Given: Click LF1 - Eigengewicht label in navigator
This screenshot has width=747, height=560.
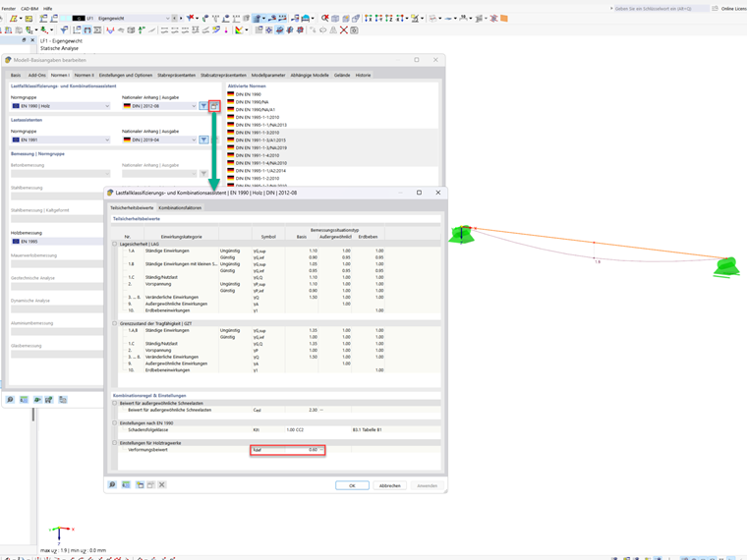Looking at the screenshot, I should (x=62, y=41).
